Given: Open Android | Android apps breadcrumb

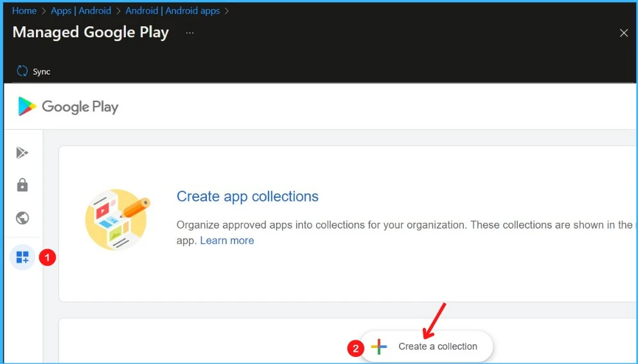Looking at the screenshot, I should coord(173,10).
